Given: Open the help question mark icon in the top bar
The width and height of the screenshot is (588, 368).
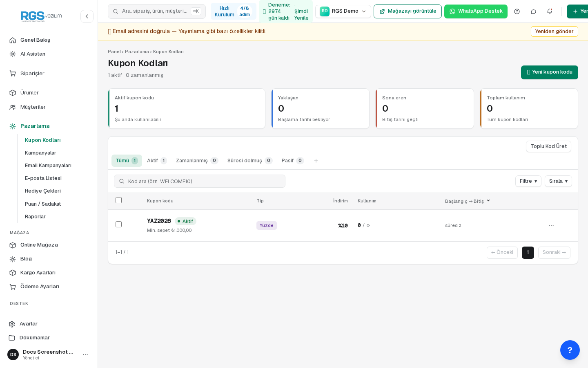Looking at the screenshot, I should coord(517,11).
